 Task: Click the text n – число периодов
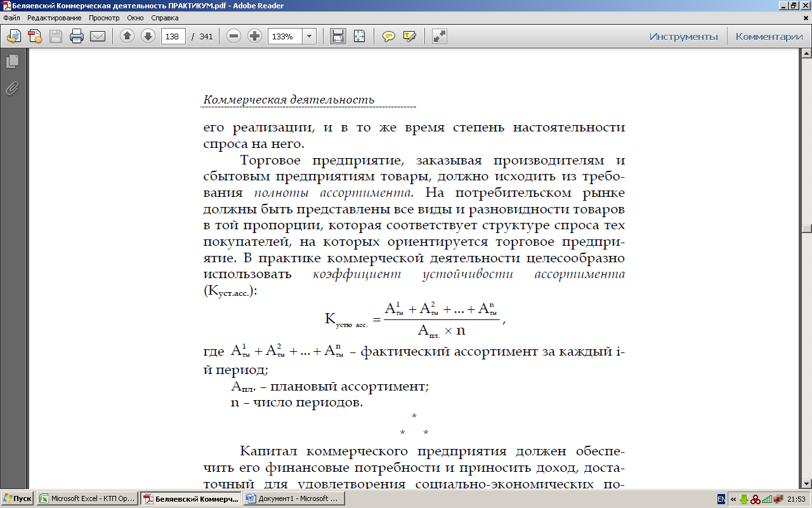296,403
